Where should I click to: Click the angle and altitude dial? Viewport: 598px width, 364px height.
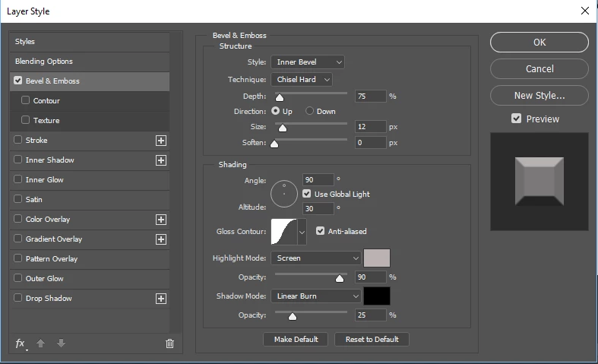pyautogui.click(x=284, y=194)
